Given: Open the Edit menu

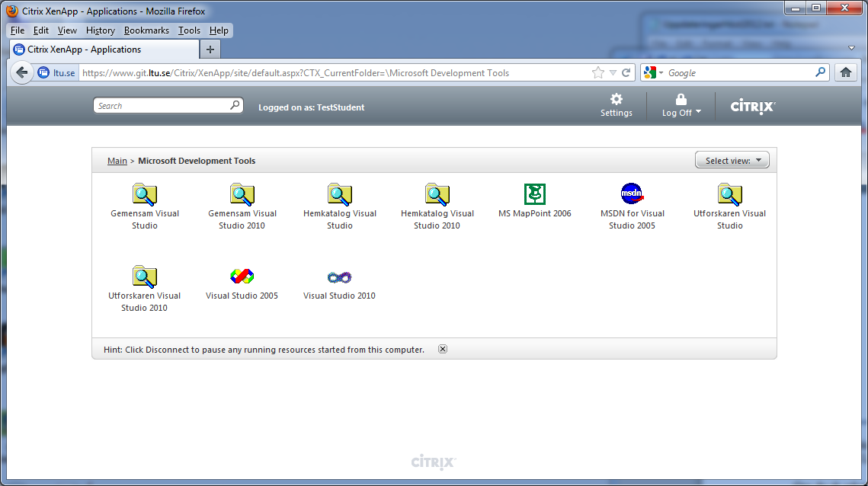Looking at the screenshot, I should coord(41,30).
